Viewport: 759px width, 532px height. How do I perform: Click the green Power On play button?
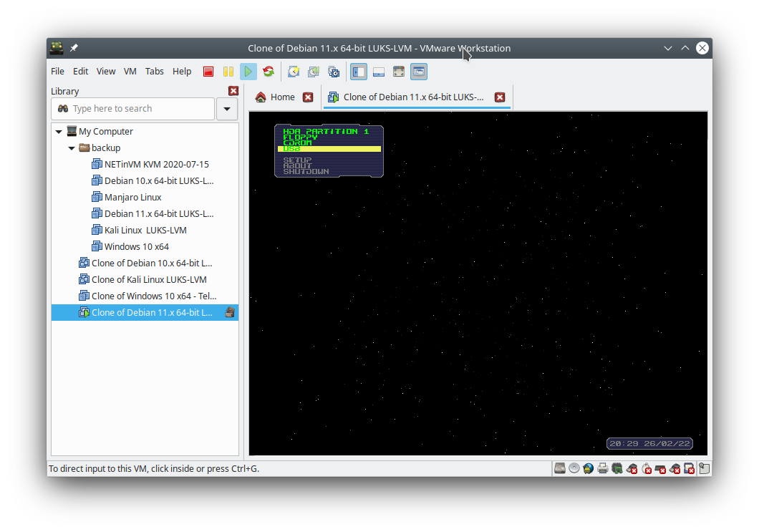coord(248,72)
